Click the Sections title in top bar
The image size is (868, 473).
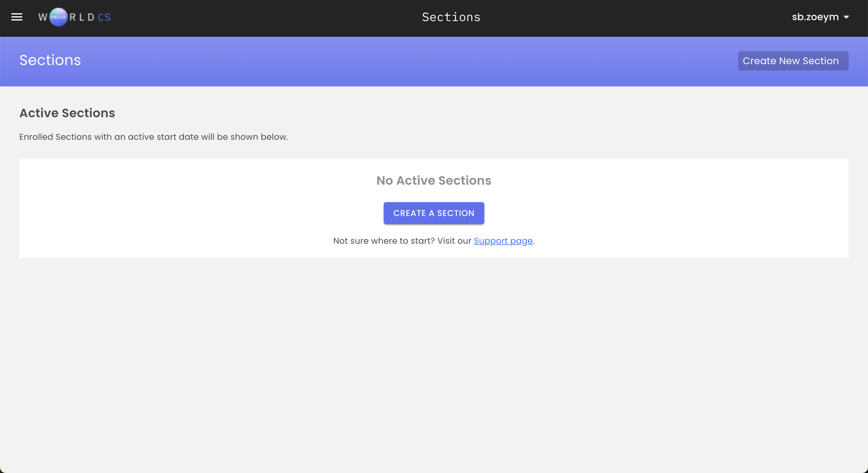click(x=451, y=17)
